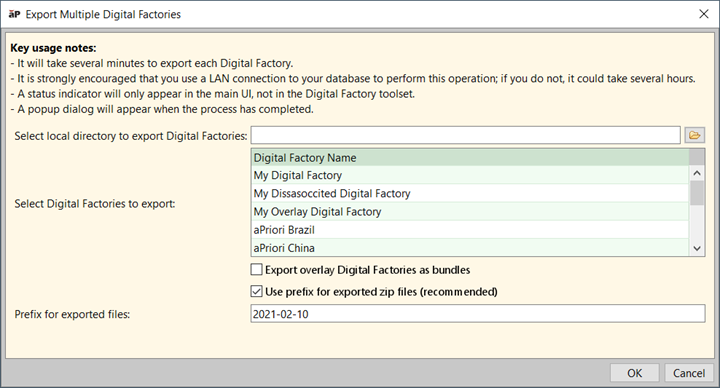This screenshot has width=720, height=388.
Task: Open folder browser for export directory
Action: [x=694, y=135]
